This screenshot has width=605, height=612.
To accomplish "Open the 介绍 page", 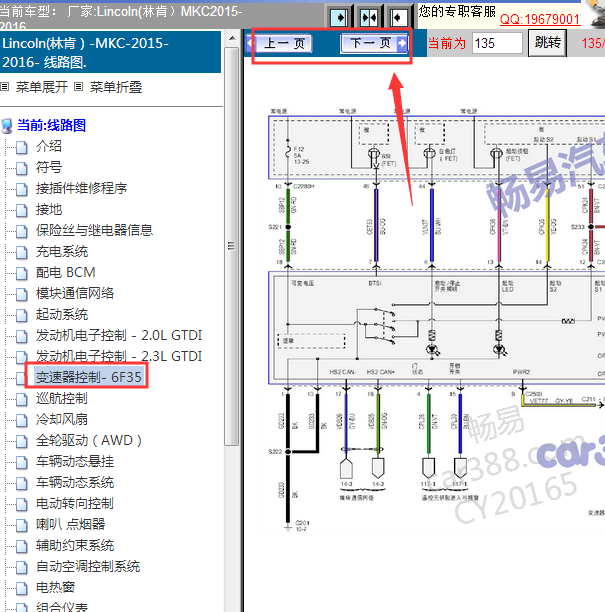I will [x=49, y=146].
